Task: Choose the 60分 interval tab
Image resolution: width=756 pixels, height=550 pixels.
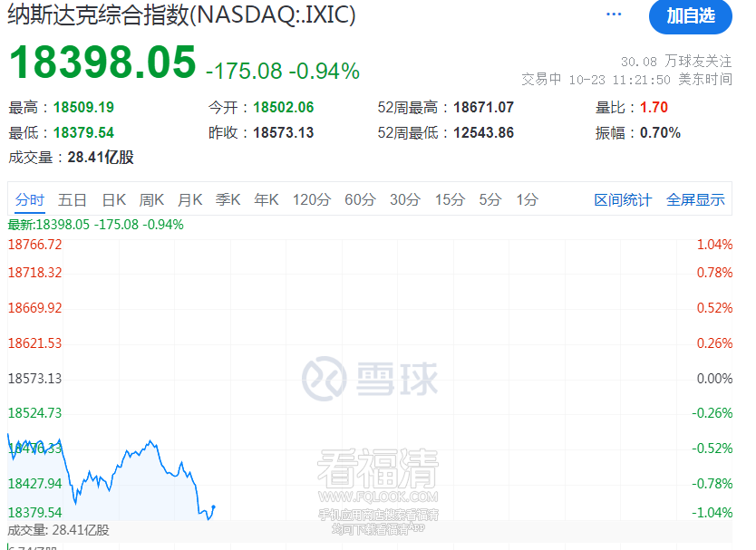Action: pos(360,200)
